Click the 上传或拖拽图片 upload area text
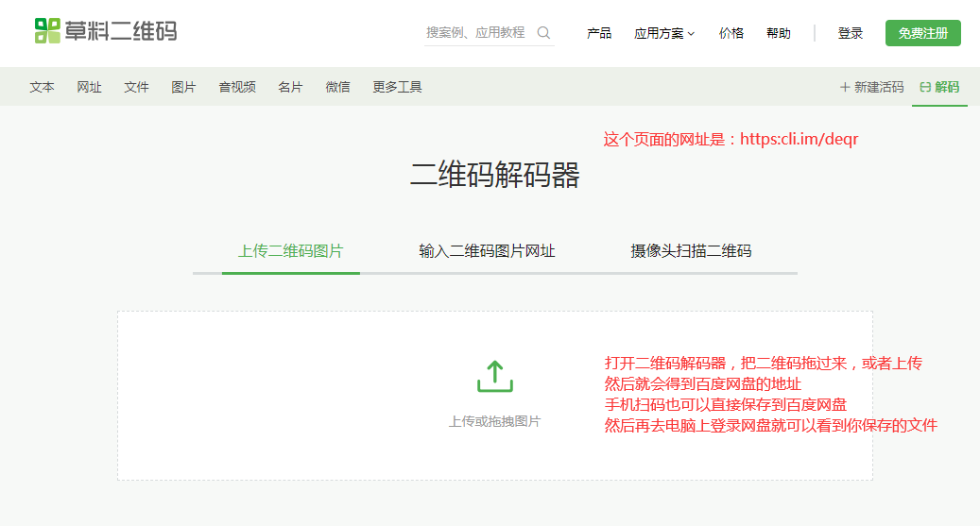980x526 pixels. [x=494, y=421]
